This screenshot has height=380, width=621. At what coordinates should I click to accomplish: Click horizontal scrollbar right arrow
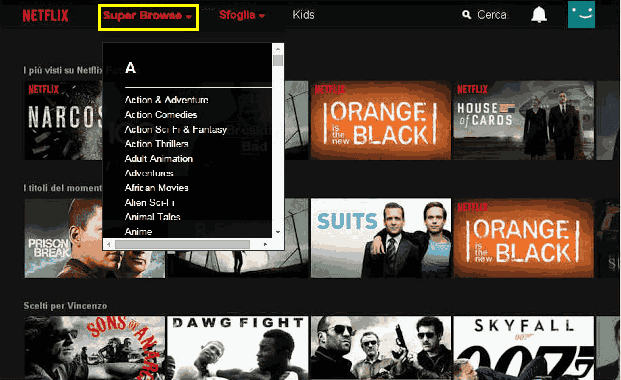tap(265, 244)
